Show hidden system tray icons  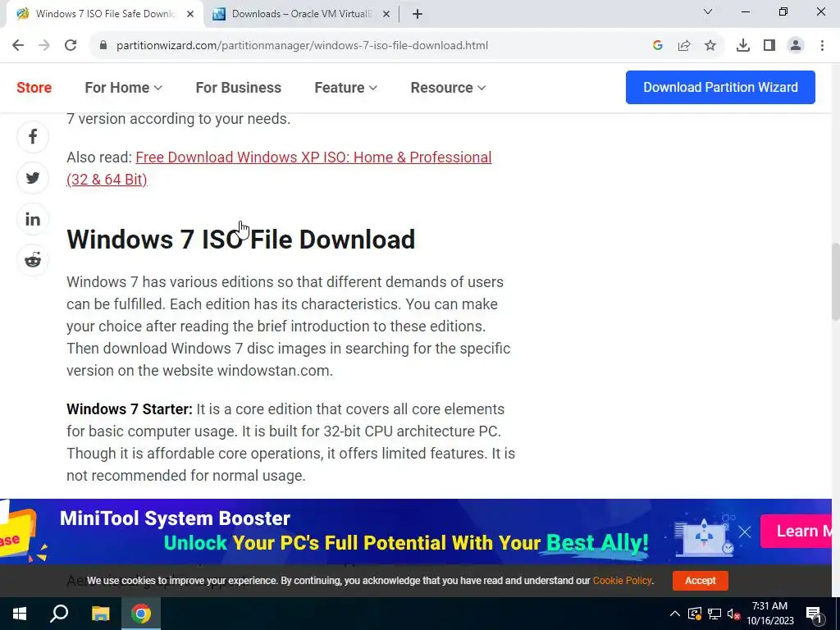click(675, 614)
